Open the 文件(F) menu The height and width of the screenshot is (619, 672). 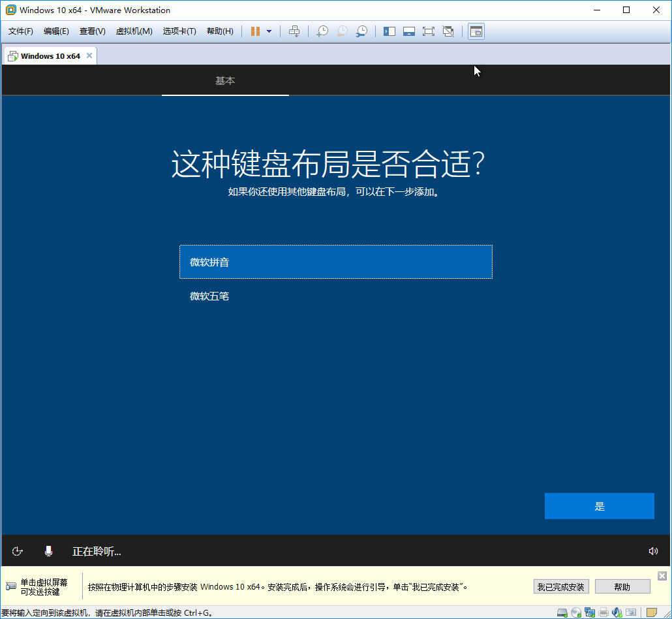(x=21, y=31)
